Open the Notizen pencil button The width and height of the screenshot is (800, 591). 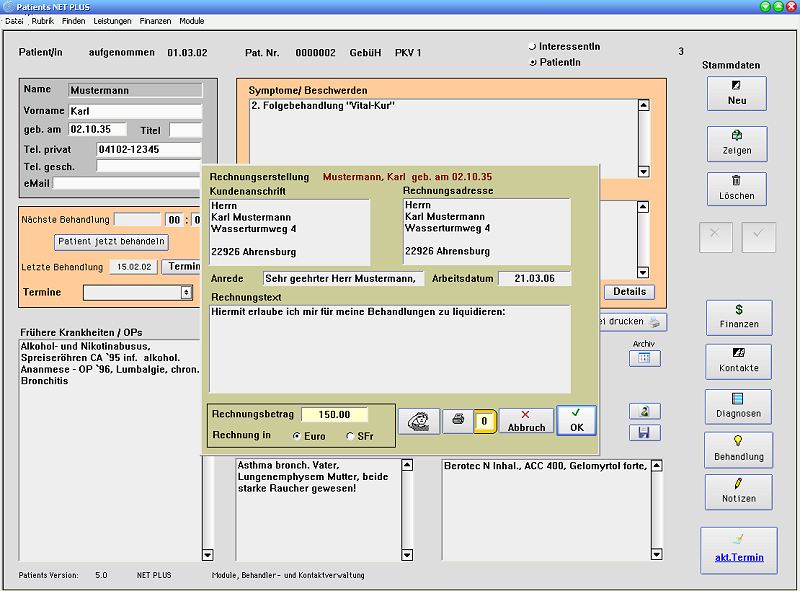coord(738,492)
